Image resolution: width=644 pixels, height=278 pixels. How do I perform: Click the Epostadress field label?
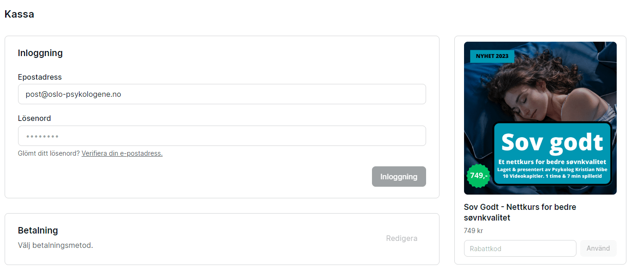[40, 77]
